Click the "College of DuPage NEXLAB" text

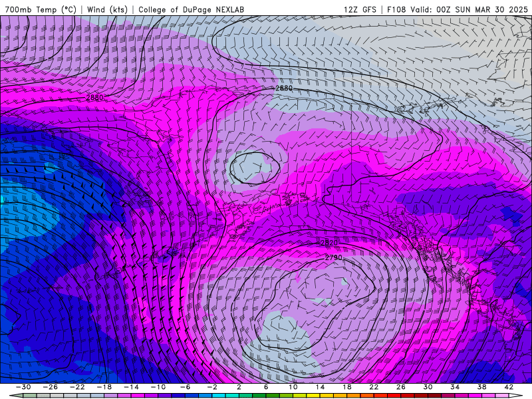[192, 9]
